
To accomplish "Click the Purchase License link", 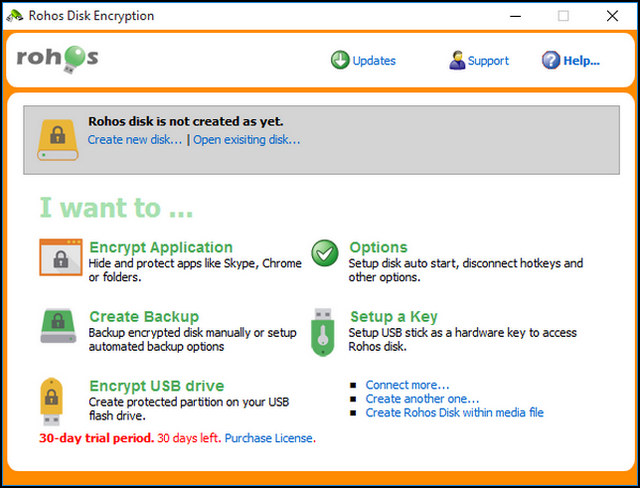I will pos(269,438).
